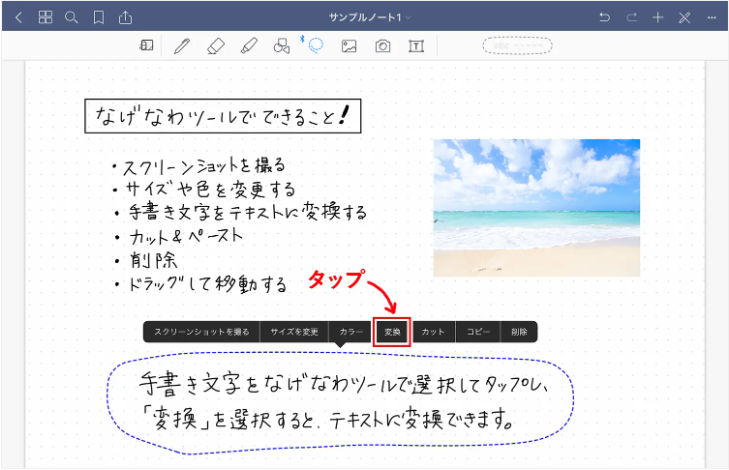Select the Highlighter tool
Image resolution: width=729 pixels, height=470 pixels.
[x=249, y=46]
